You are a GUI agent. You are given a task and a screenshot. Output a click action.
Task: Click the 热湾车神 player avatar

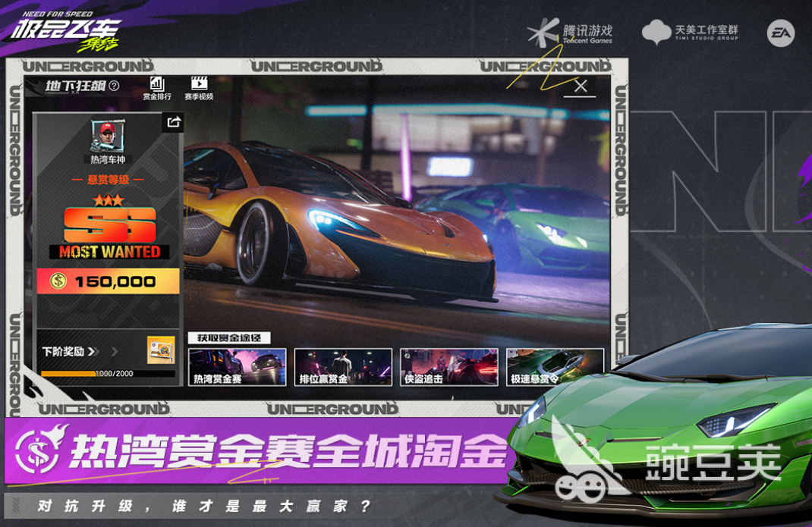click(109, 136)
